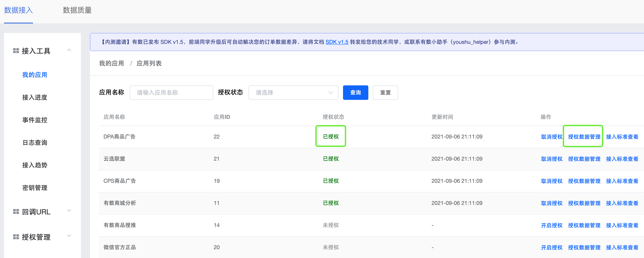Click the 有数商城分析 app name cell
Image resolution: width=644 pixels, height=258 pixels.
pyautogui.click(x=120, y=203)
